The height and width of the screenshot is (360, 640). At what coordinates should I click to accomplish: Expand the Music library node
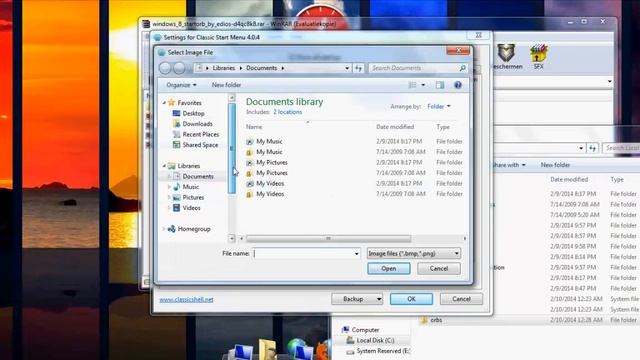pyautogui.click(x=169, y=187)
